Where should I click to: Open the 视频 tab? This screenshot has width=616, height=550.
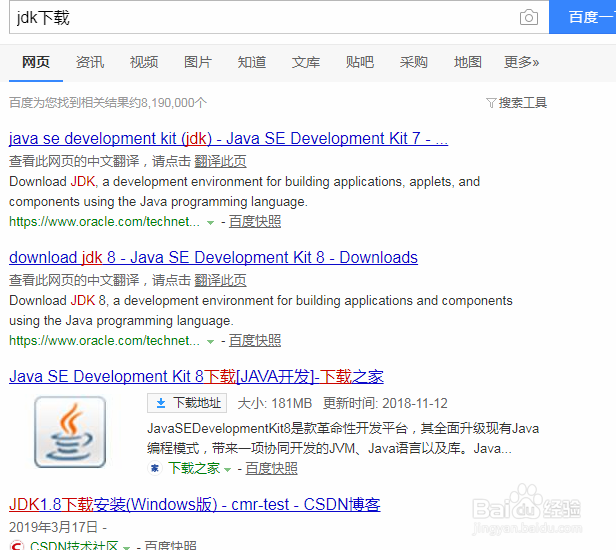pos(144,62)
